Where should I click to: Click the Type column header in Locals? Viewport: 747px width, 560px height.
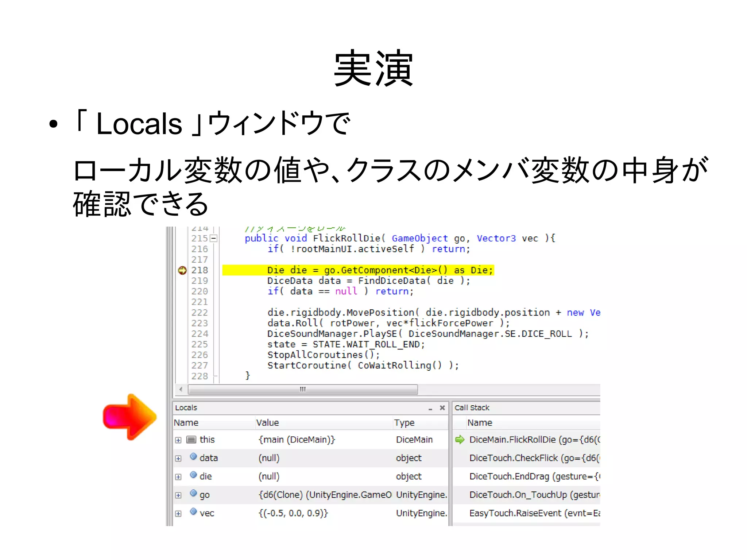point(420,422)
